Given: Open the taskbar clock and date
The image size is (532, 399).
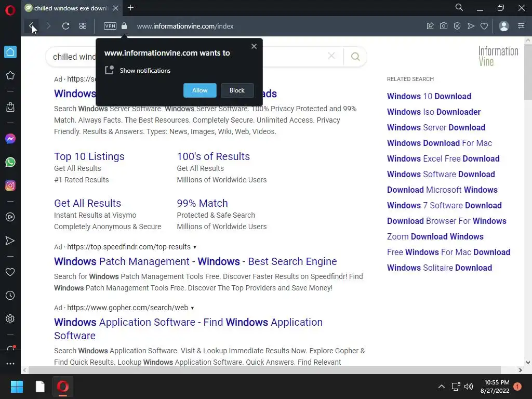Looking at the screenshot, I should (495, 387).
